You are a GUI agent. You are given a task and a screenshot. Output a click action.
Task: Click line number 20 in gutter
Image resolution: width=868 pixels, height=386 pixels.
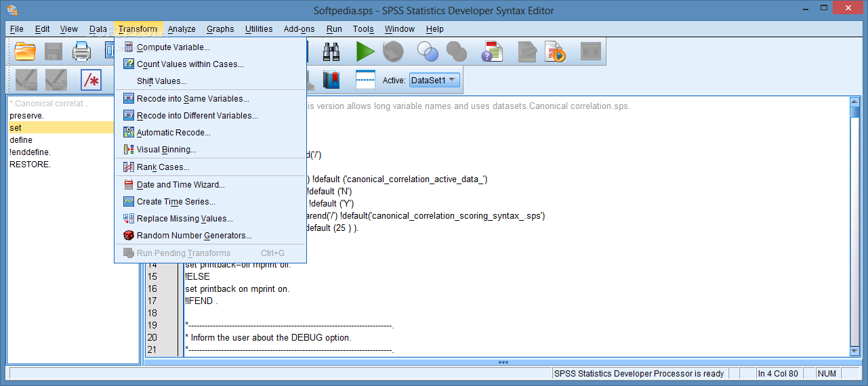coord(152,337)
